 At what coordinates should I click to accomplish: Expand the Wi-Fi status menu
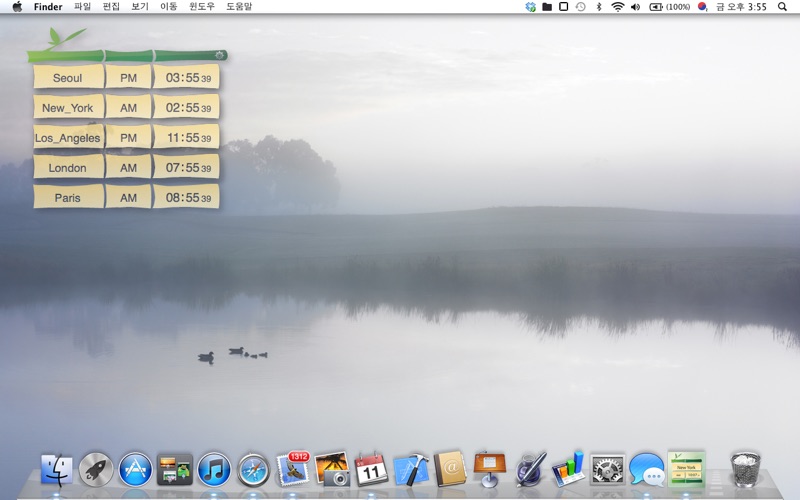coord(617,7)
